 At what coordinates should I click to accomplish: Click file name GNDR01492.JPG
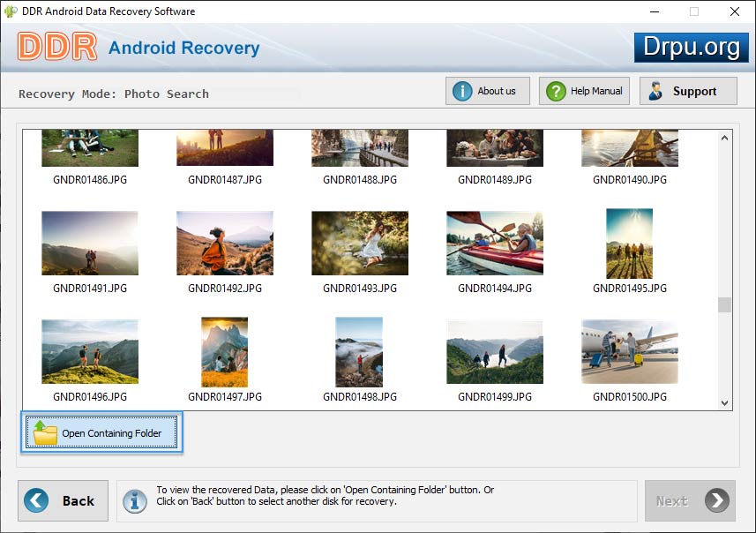(x=225, y=289)
